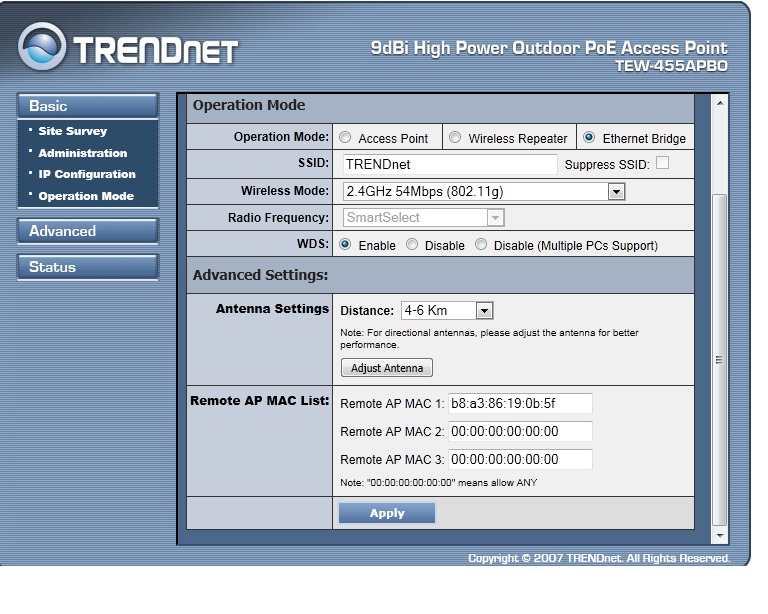Select the Wireless Repeater radio button
Image resolution: width=768 pixels, height=614 pixels.
pyautogui.click(x=454, y=139)
